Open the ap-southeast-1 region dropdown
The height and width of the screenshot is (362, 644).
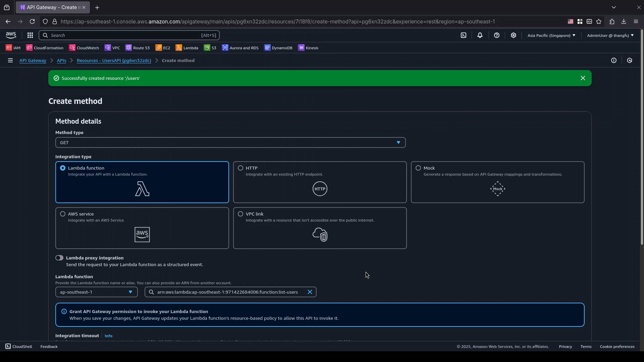[x=97, y=292]
